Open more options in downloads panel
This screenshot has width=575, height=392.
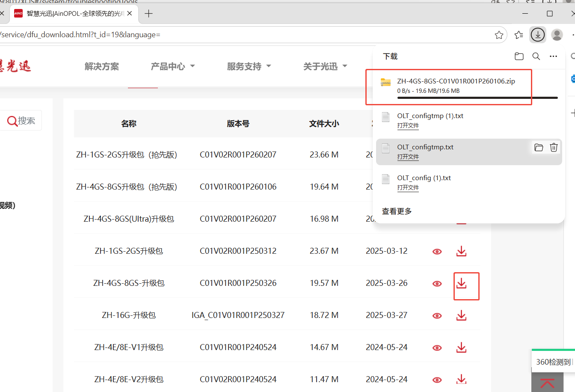[x=553, y=56]
